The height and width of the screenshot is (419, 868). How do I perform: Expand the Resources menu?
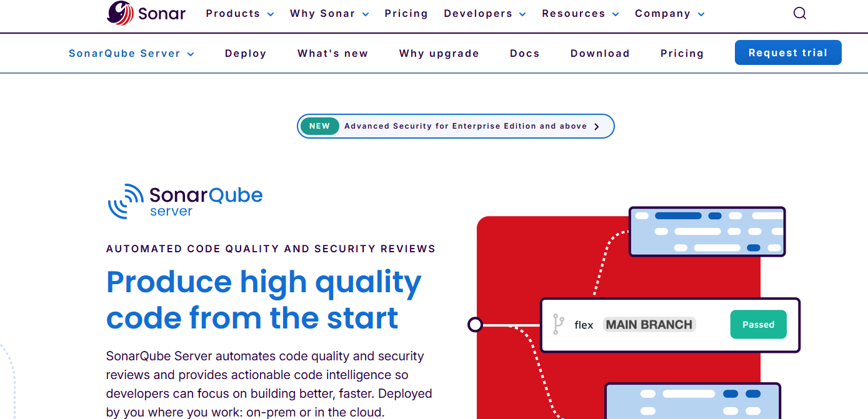tap(581, 14)
